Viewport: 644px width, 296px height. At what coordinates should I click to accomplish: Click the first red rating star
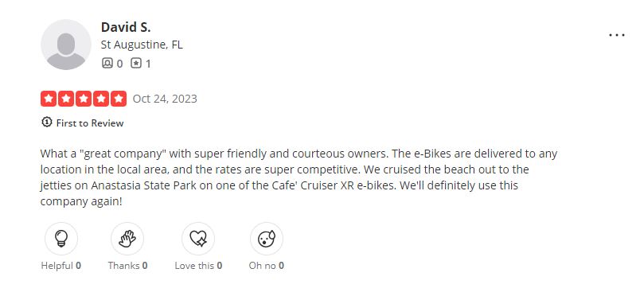click(49, 99)
